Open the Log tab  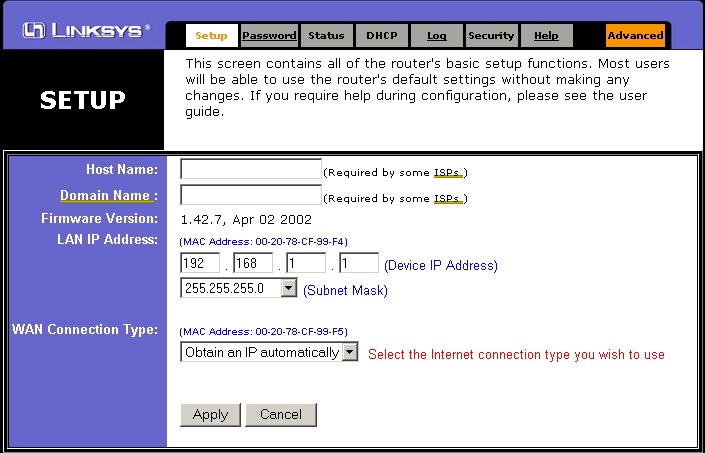[x=437, y=36]
